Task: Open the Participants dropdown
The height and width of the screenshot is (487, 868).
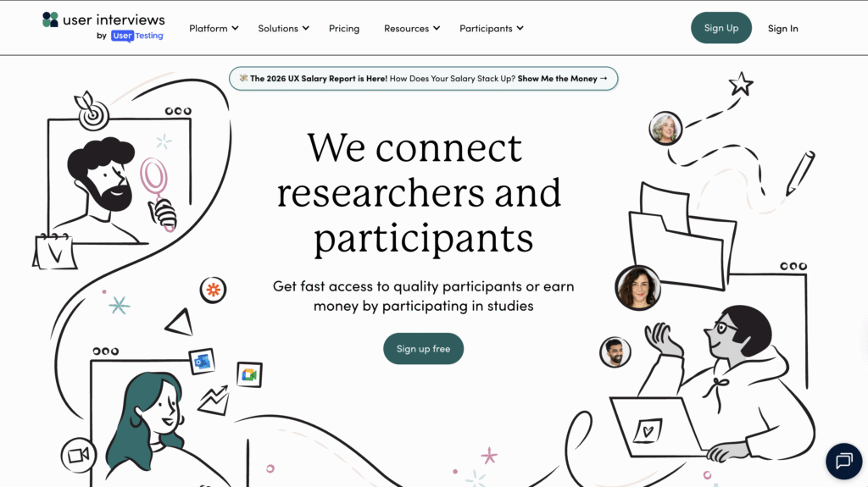Action: pos(492,28)
